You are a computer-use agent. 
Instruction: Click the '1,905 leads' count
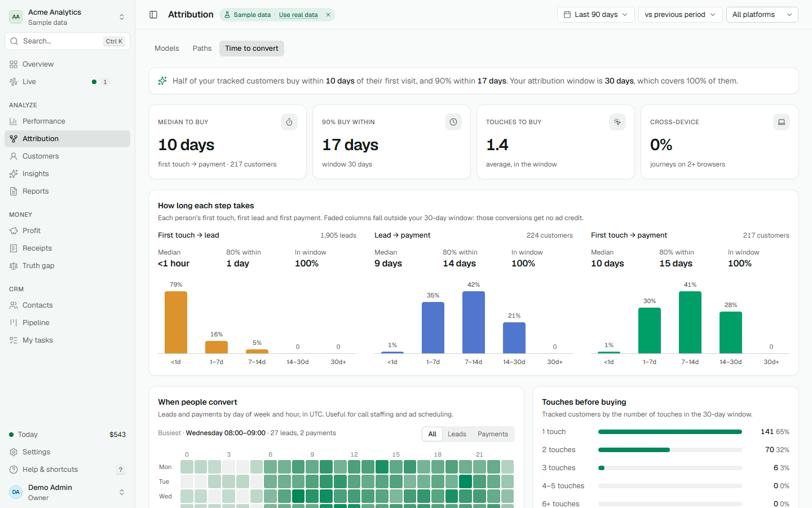click(338, 235)
